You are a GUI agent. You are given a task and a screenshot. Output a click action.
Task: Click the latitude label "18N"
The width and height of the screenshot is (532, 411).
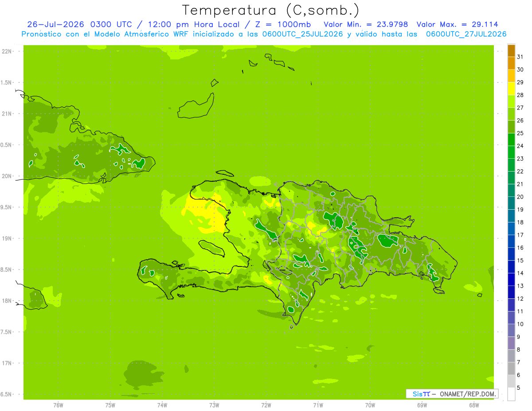[x=7, y=301]
